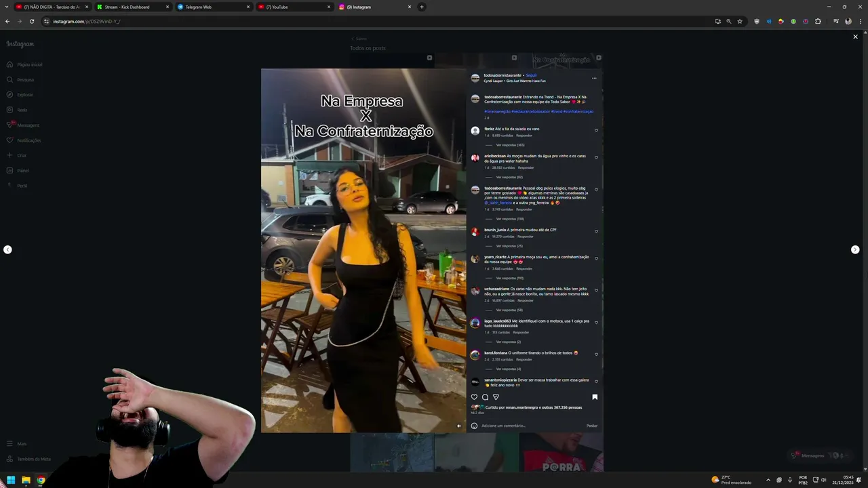This screenshot has height=488, width=868.
Task: Switch to the Telegram Web tab
Action: pos(213,7)
